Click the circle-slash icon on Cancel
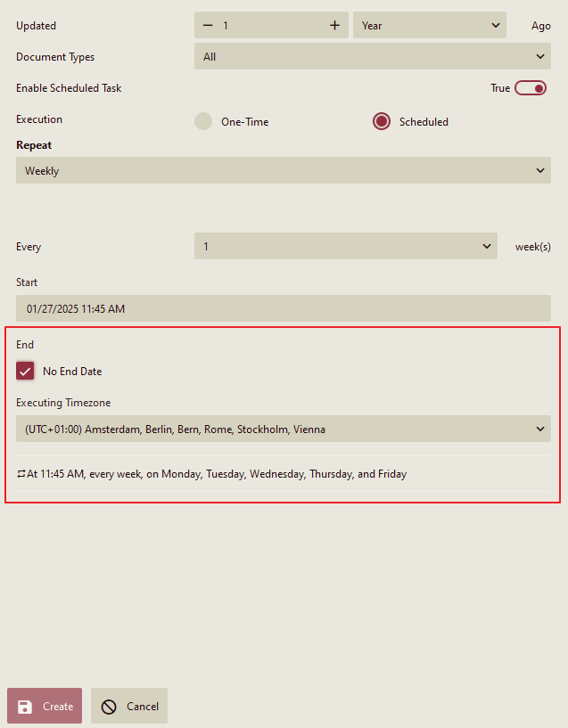 pyautogui.click(x=109, y=707)
